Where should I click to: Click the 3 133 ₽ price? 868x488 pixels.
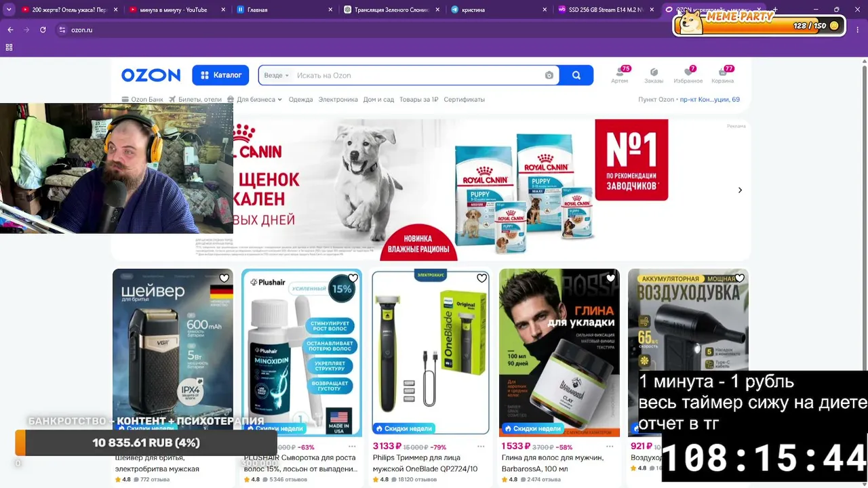tap(388, 447)
